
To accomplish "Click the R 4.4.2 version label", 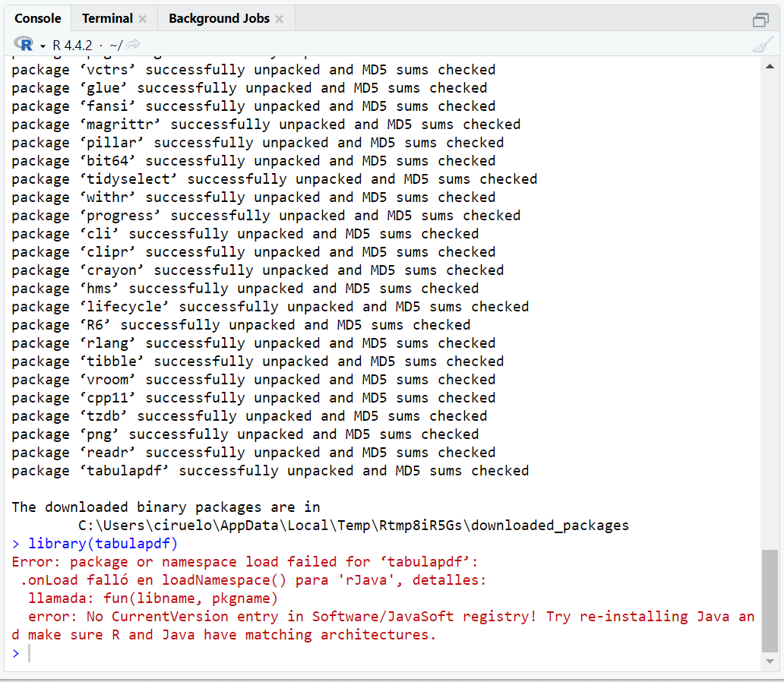I will (x=71, y=46).
